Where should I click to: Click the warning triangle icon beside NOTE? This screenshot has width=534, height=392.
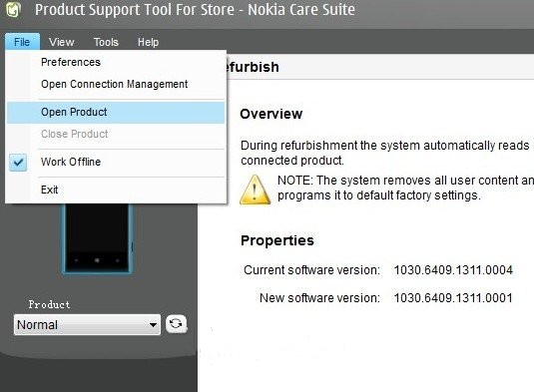[x=256, y=190]
